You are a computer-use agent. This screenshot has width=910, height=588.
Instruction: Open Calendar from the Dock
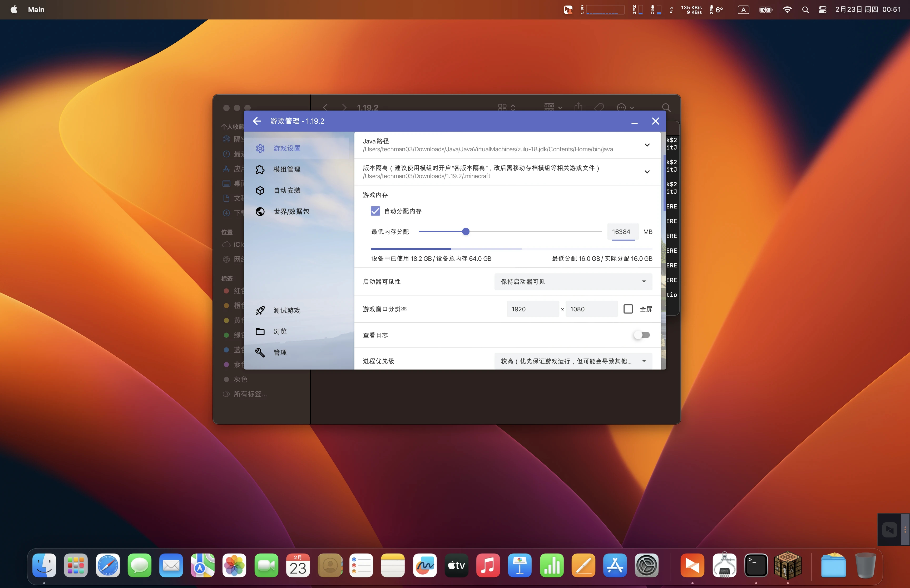point(298,565)
